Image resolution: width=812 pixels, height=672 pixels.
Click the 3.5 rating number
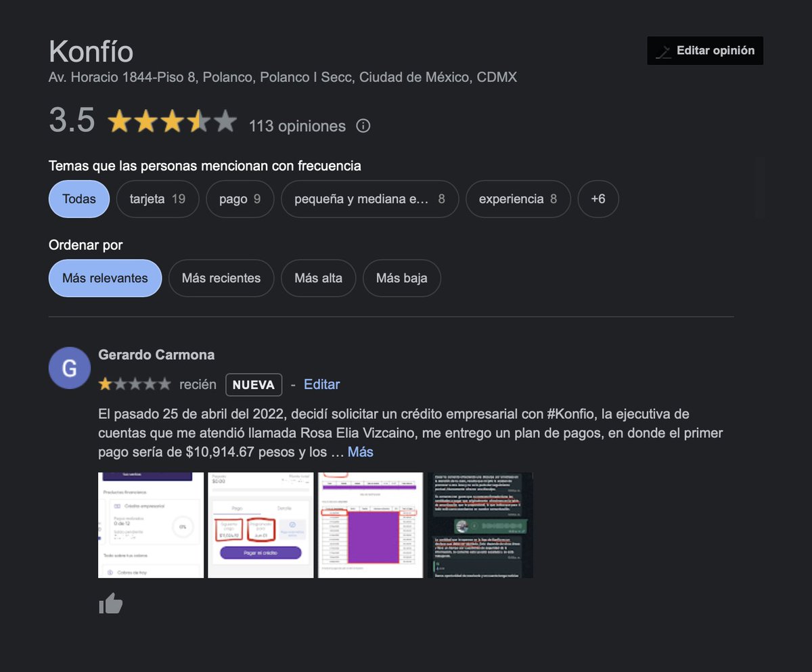coord(72,120)
